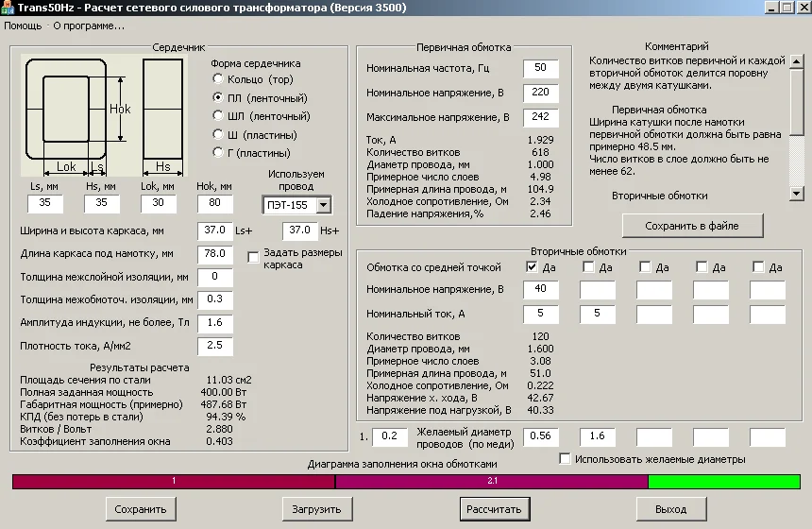This screenshot has width=812, height=529.
Task: Edit second secondary Номинальный ток field
Action: (x=597, y=314)
